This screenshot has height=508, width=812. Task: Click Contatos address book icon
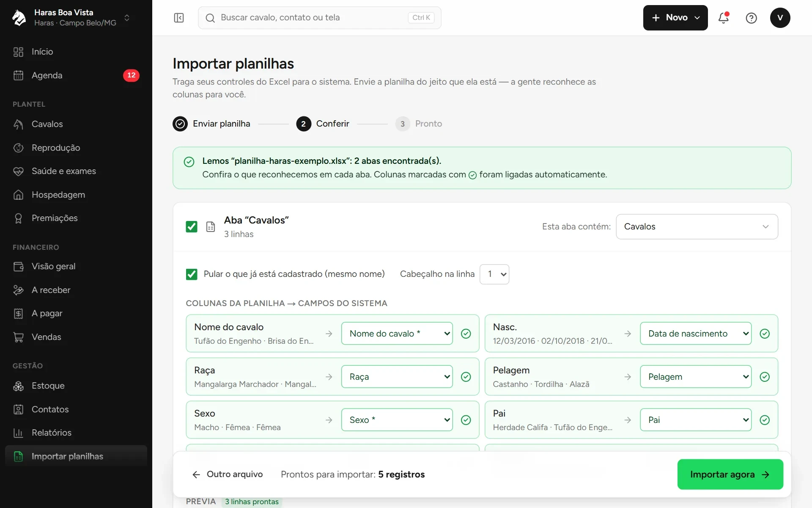pyautogui.click(x=18, y=409)
